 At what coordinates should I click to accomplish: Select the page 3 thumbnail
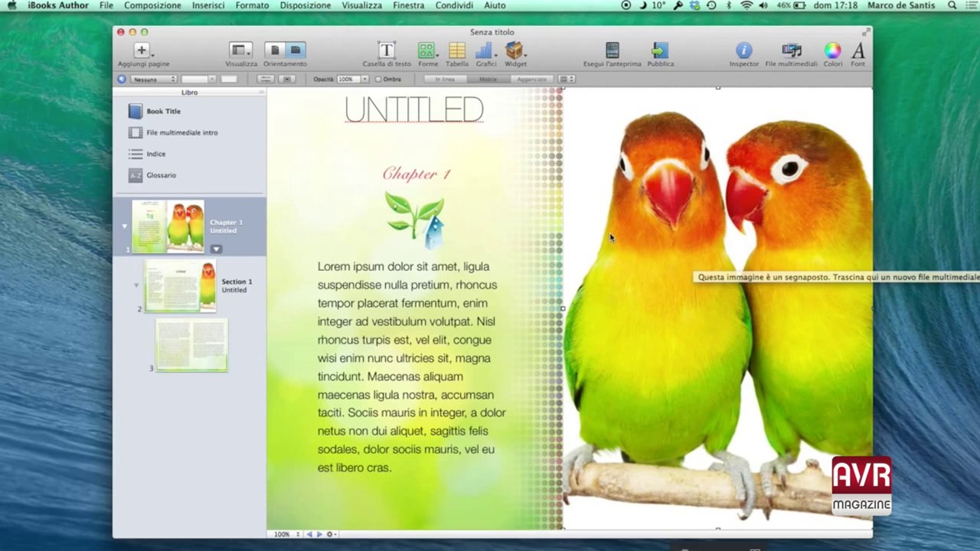click(191, 344)
